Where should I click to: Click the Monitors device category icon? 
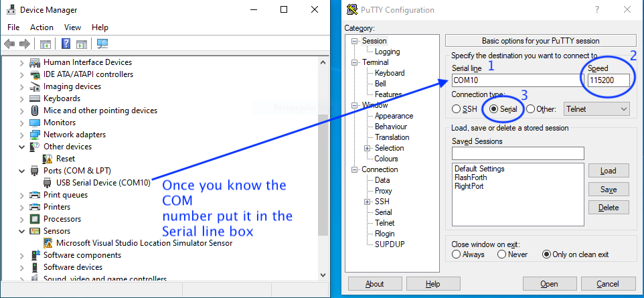pos(35,123)
